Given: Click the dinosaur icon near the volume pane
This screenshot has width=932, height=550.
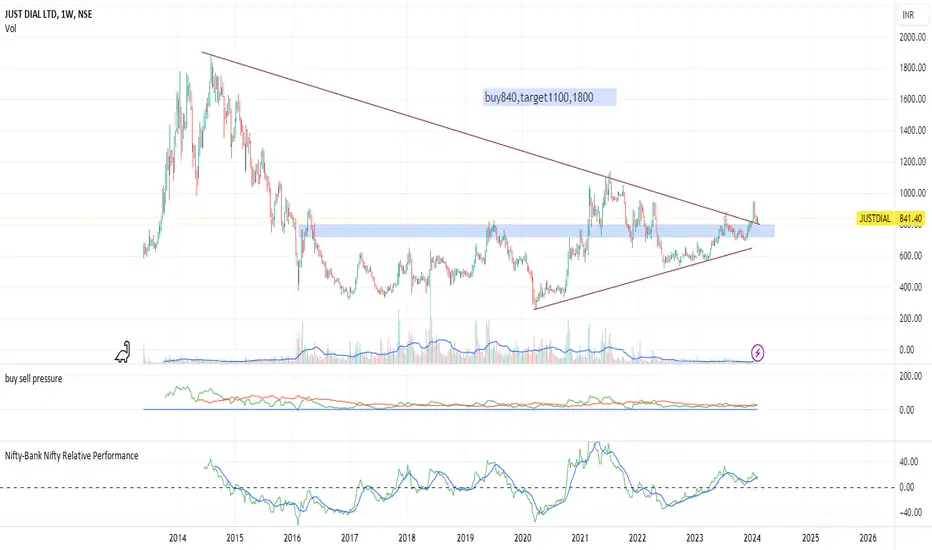Looking at the screenshot, I should 123,352.
